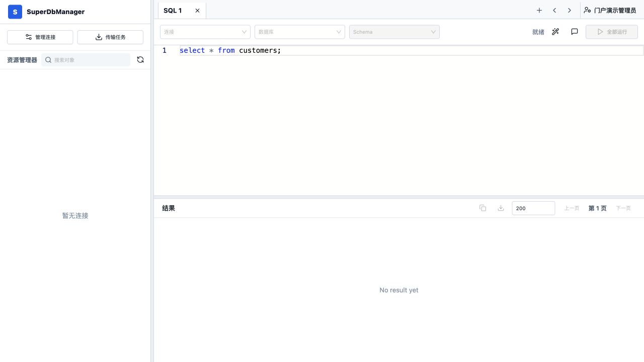Image resolution: width=644 pixels, height=362 pixels.
Task: Close the SQL 1 tab
Action: (197, 11)
